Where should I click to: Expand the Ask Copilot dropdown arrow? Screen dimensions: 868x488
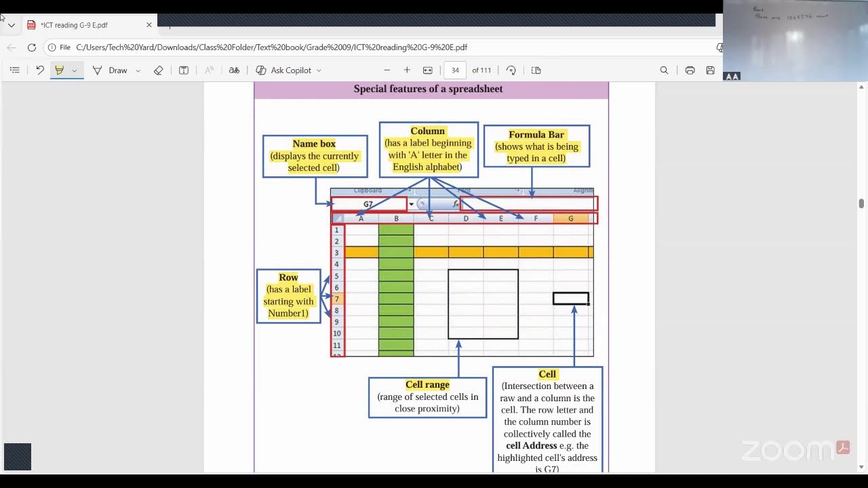pyautogui.click(x=319, y=70)
